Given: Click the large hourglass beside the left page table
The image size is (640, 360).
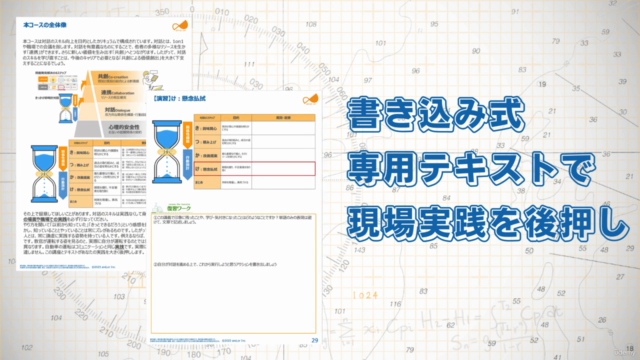Looking at the screenshot, I should click(x=44, y=174).
